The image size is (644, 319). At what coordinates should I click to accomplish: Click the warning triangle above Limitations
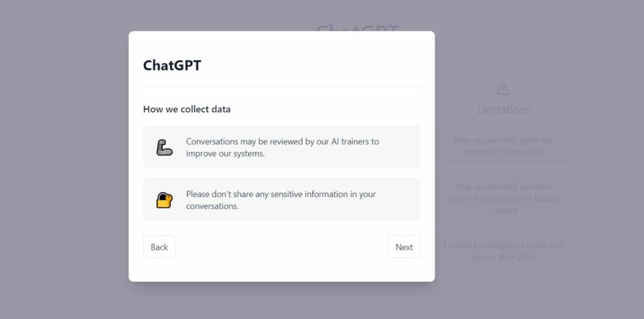tap(503, 89)
